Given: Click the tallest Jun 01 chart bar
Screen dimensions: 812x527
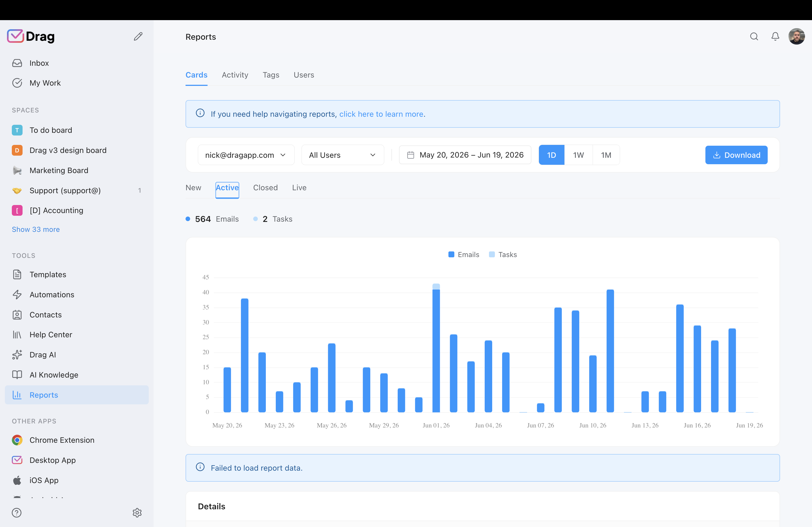Looking at the screenshot, I should click(x=436, y=348).
